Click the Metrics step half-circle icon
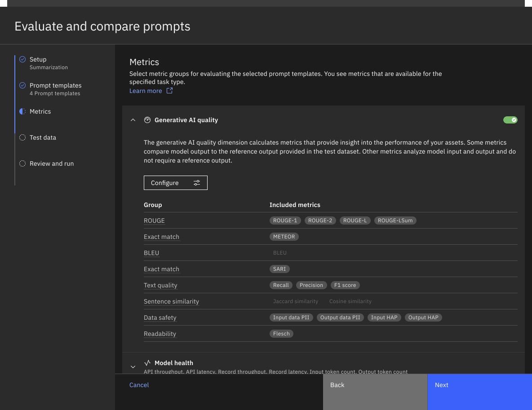Viewport: 532px width, 410px height. 22,111
